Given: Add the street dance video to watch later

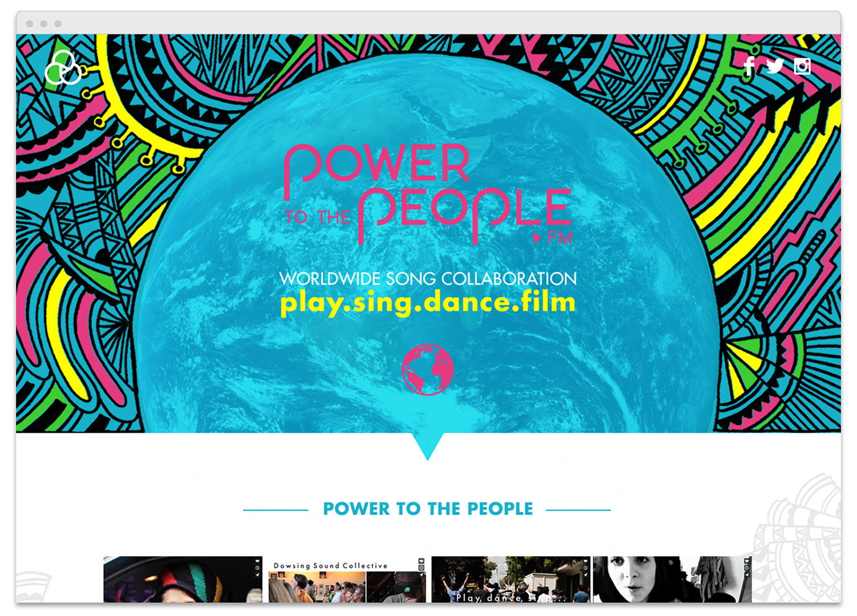Looking at the screenshot, I should [585, 568].
